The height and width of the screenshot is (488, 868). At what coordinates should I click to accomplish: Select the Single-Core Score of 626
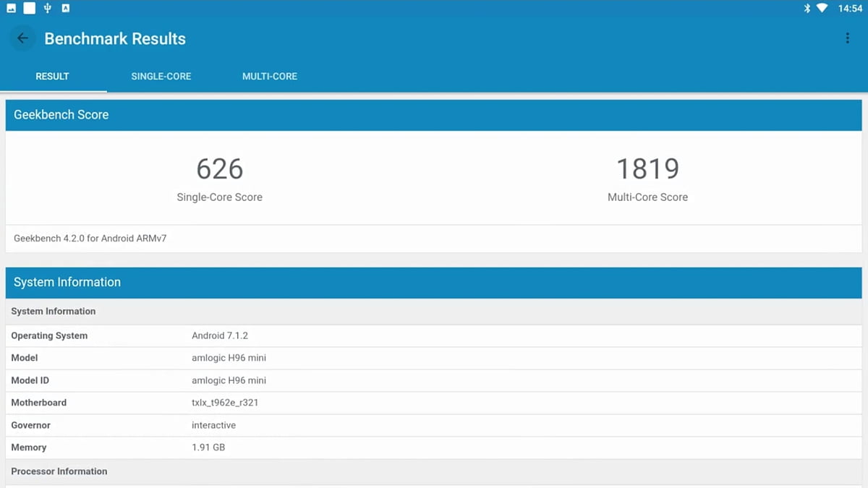pos(219,169)
